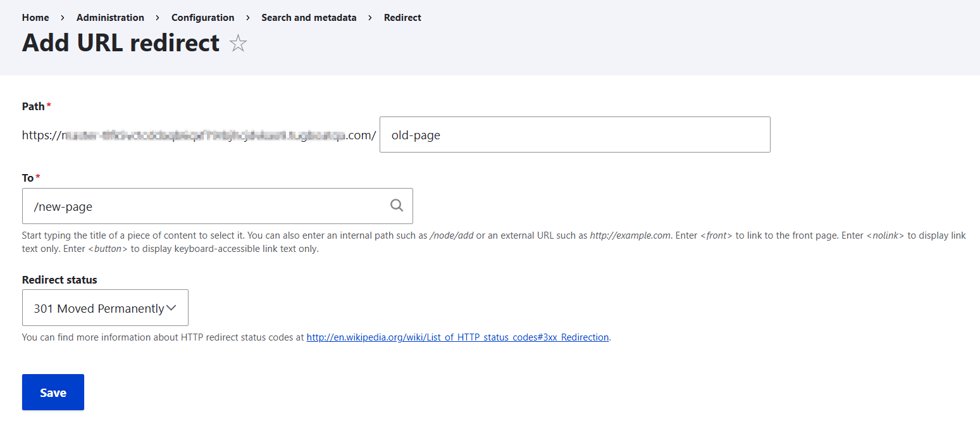
Task: Navigate to Home via breadcrumb
Action: [x=35, y=17]
